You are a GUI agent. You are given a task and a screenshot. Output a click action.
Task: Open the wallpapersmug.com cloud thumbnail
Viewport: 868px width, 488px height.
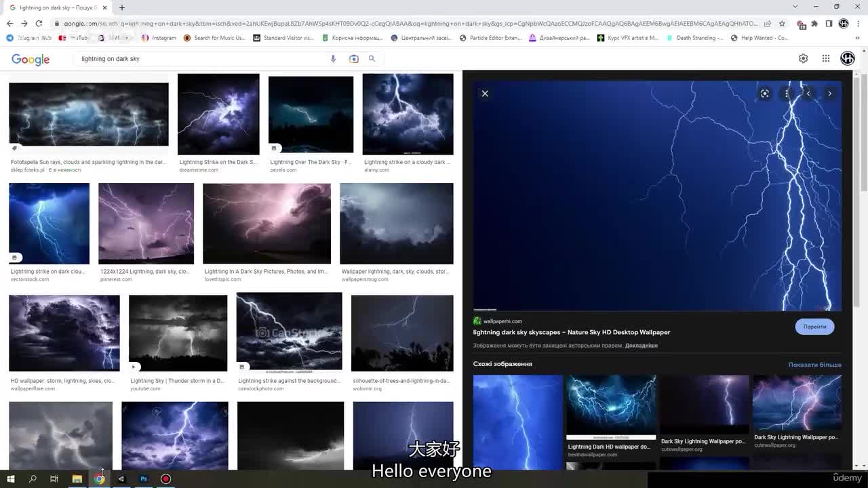[x=397, y=224]
